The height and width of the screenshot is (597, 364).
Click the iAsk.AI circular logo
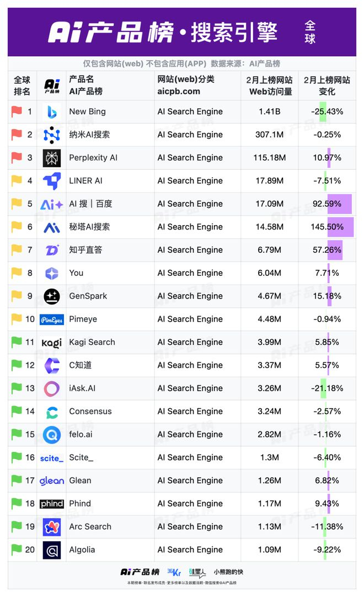[x=52, y=388]
